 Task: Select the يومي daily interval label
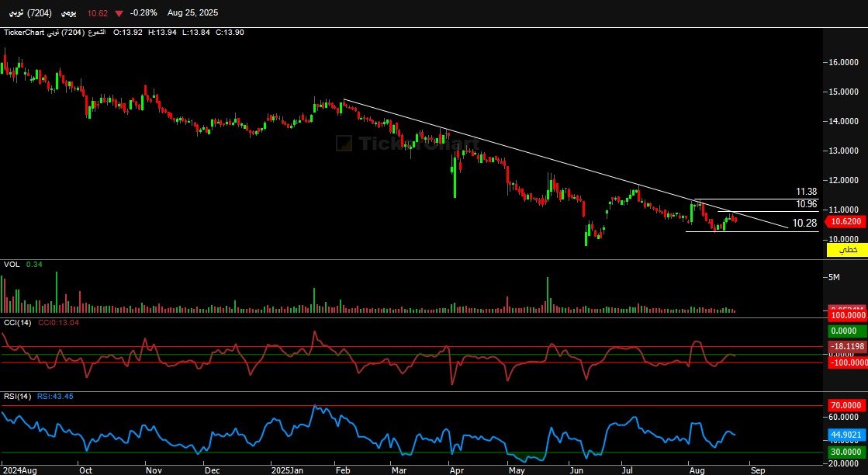click(x=68, y=12)
